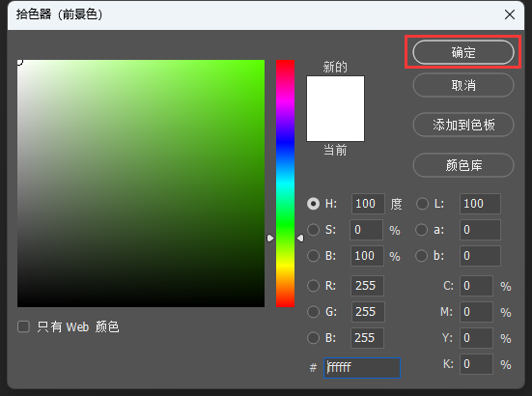Click the G value field
The image size is (532, 396).
click(368, 312)
